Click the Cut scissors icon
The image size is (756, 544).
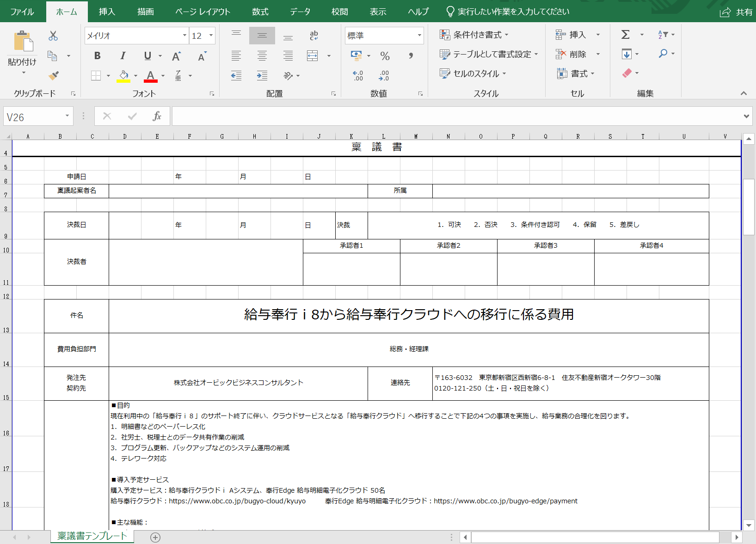[x=53, y=36]
